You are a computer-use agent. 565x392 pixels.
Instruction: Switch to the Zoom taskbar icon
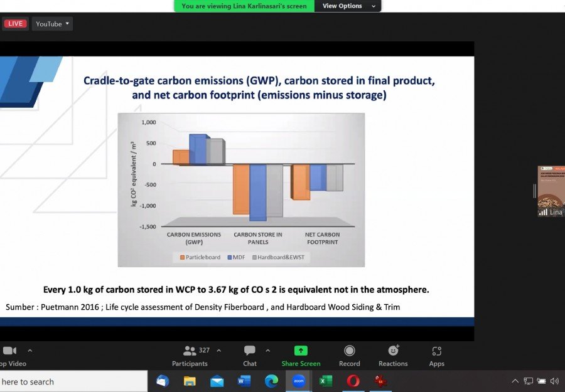click(299, 381)
